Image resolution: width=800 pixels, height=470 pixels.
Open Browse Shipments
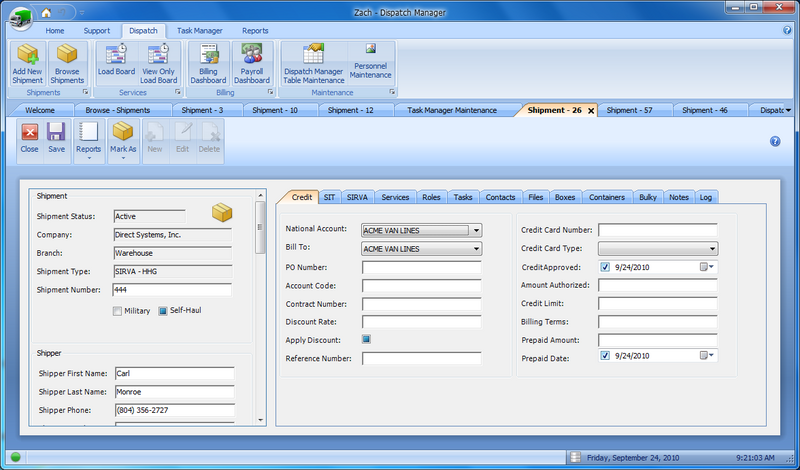(x=67, y=64)
